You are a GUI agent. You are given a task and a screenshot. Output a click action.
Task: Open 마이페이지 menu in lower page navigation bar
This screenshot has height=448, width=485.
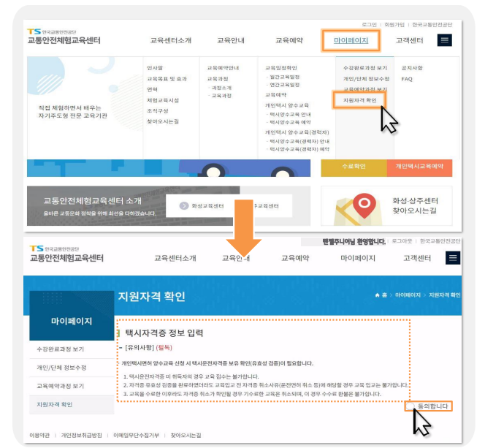(358, 258)
